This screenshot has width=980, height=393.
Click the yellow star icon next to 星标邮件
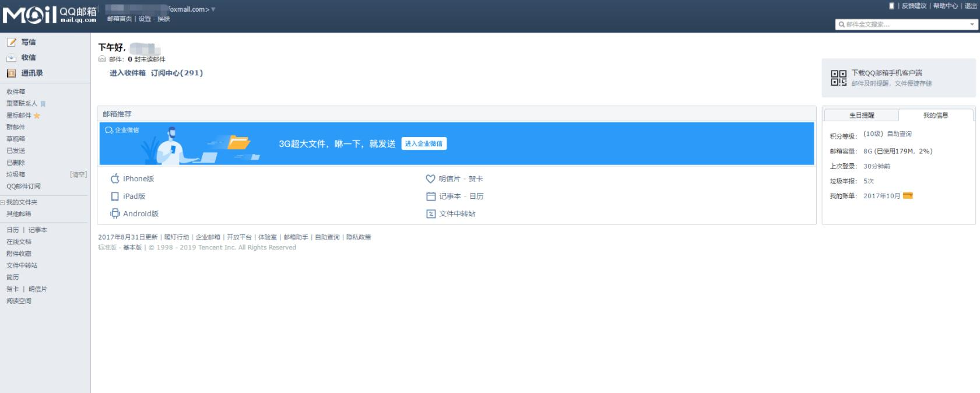click(37, 115)
